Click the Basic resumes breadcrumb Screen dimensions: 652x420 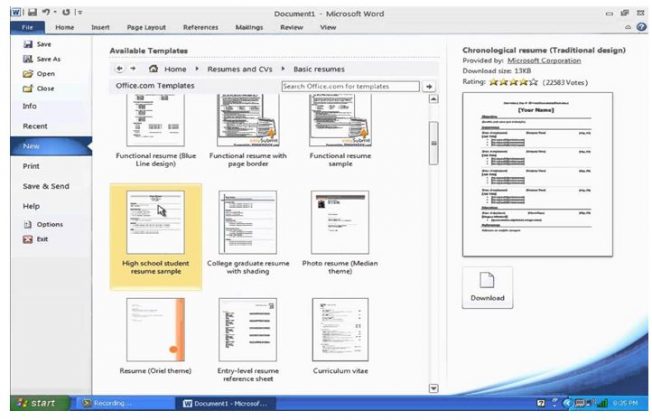coord(319,69)
